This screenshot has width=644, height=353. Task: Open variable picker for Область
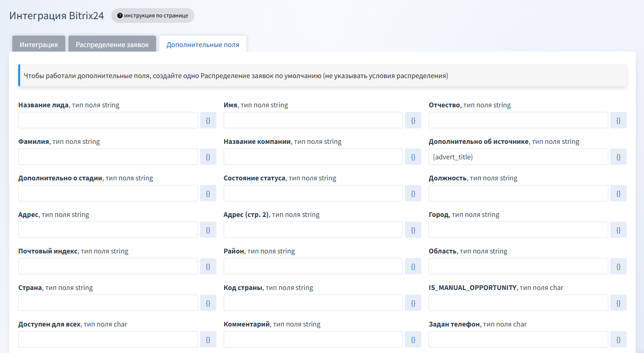618,266
